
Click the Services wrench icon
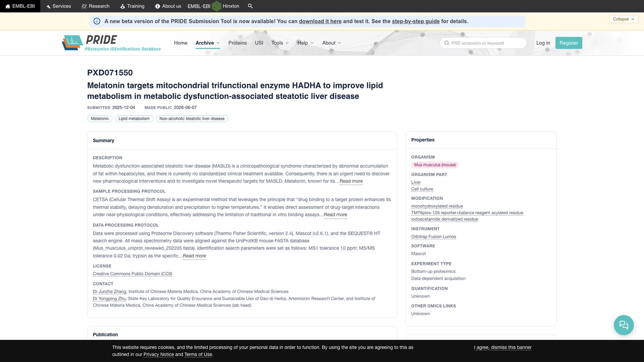click(x=48, y=6)
